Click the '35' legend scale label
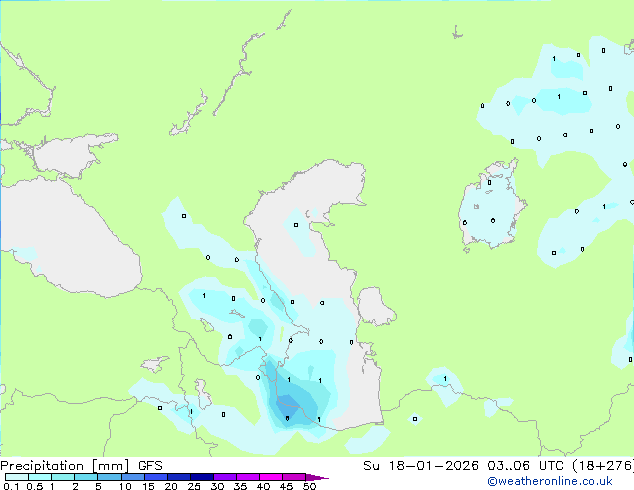 click(240, 486)
